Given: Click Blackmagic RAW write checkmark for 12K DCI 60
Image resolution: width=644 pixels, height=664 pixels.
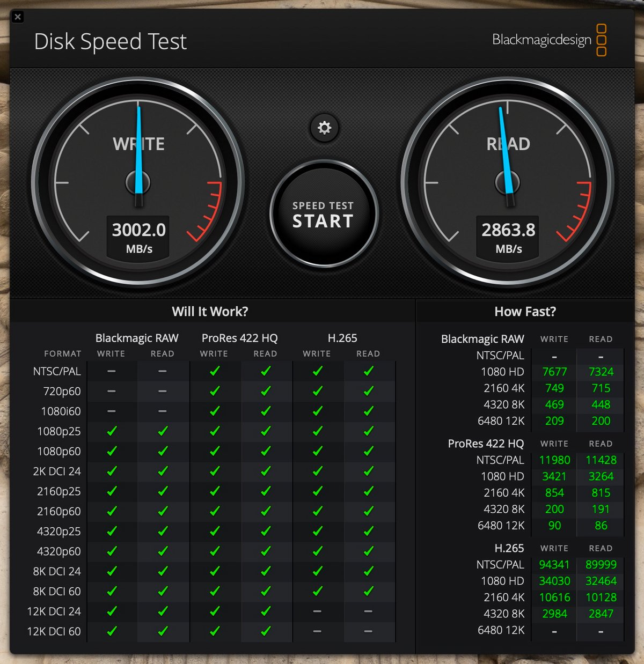Looking at the screenshot, I should click(112, 631).
